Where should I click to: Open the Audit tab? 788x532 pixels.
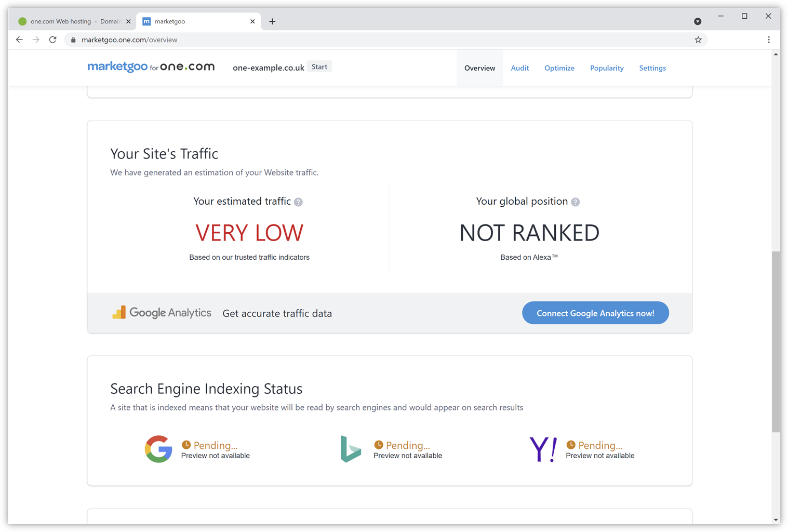(x=519, y=68)
